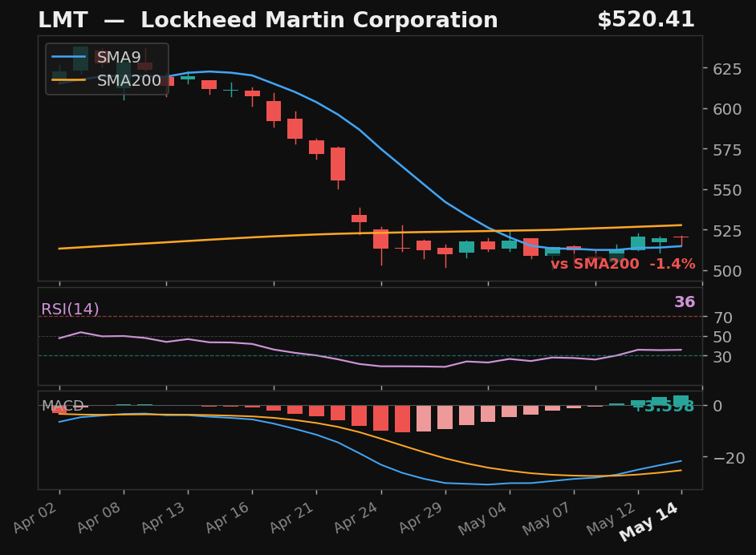Click the May 12 date label

[x=612, y=518]
